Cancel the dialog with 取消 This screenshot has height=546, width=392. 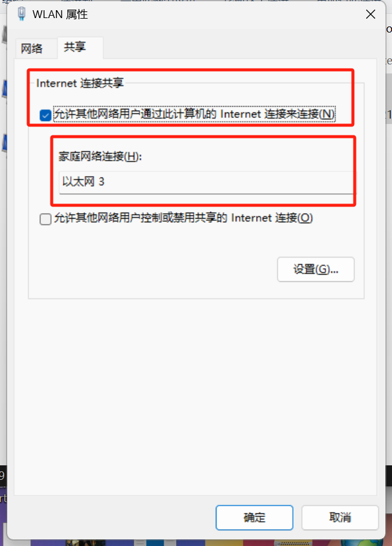[340, 518]
